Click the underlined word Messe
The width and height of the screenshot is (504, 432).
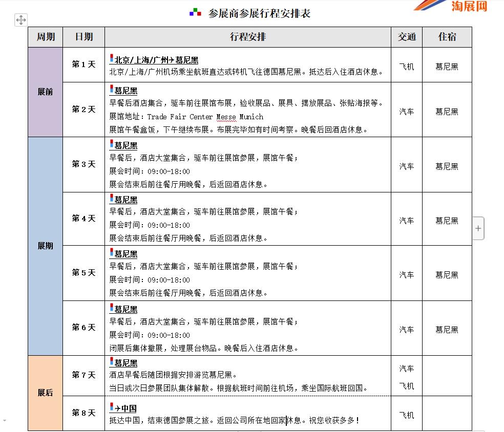tap(226, 117)
